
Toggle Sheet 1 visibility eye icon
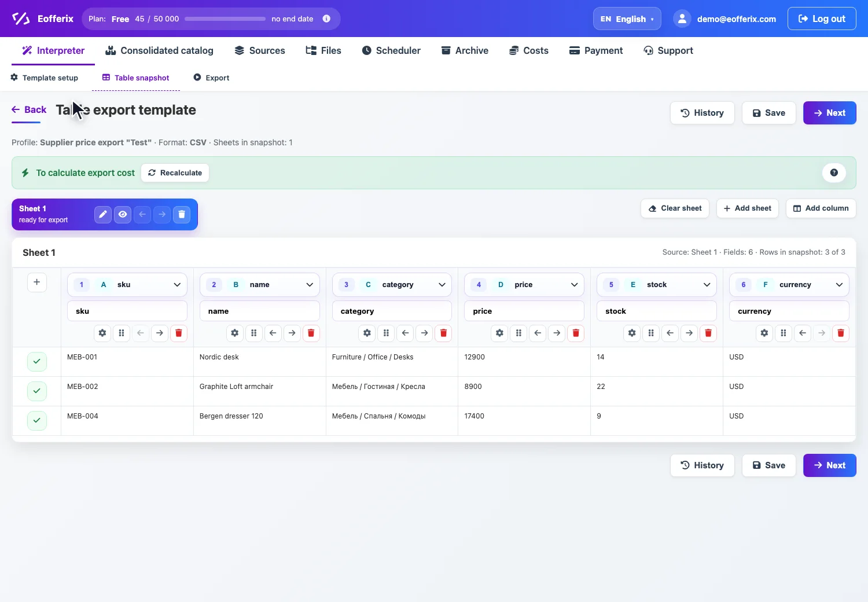(123, 214)
